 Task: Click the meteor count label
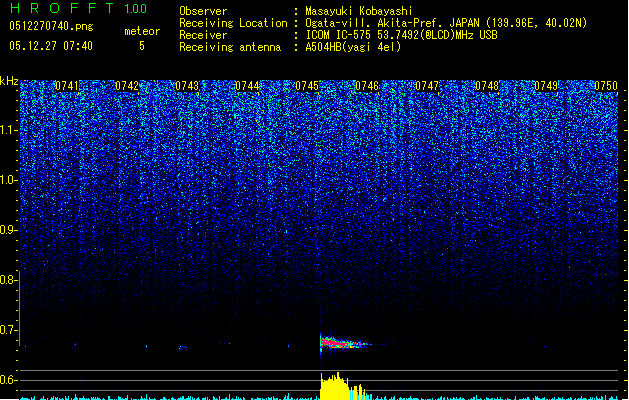[142, 31]
